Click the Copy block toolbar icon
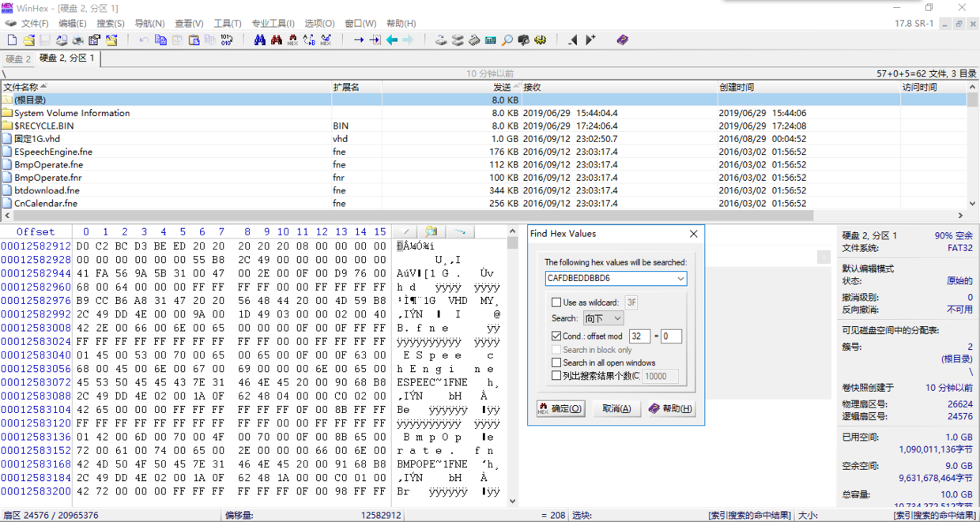The image size is (980, 522). tap(160, 39)
